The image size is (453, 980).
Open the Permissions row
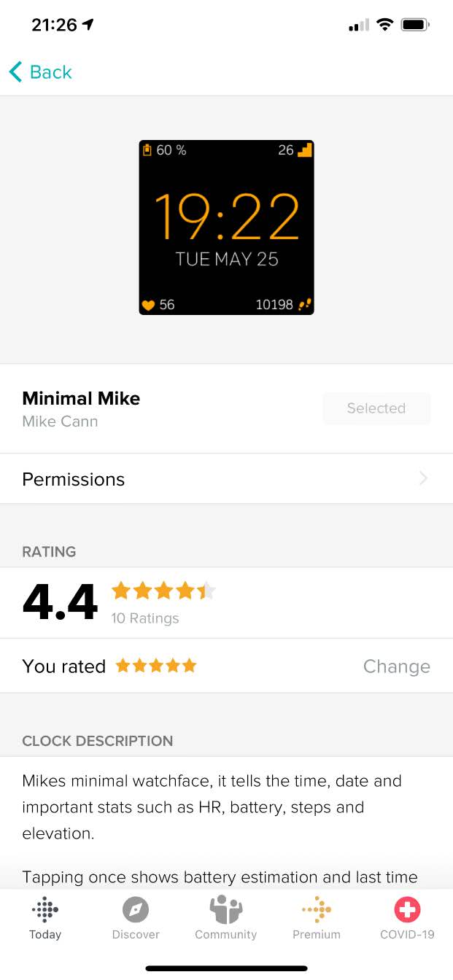(219, 479)
